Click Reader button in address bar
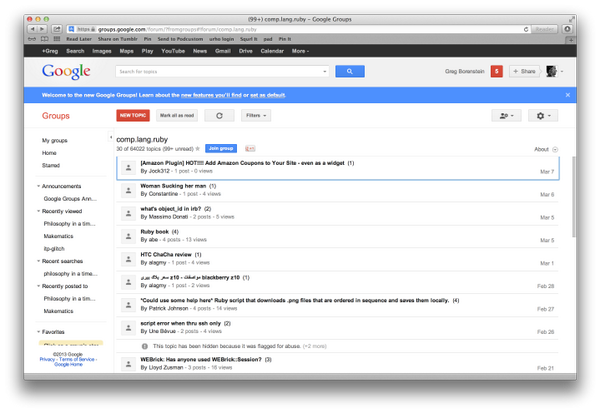600x413 pixels. 545,29
